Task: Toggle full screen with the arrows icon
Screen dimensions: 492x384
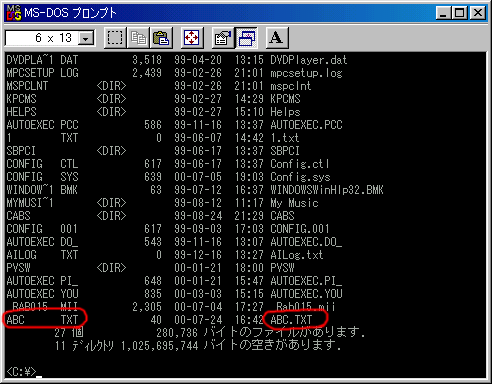Action: click(x=191, y=38)
